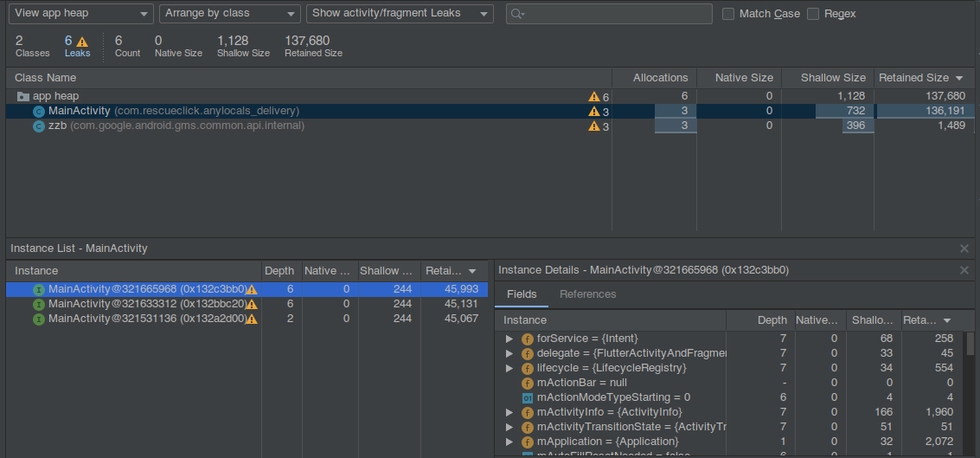Click the search magnifier icon
This screenshot has width=980, height=458.
(x=517, y=14)
